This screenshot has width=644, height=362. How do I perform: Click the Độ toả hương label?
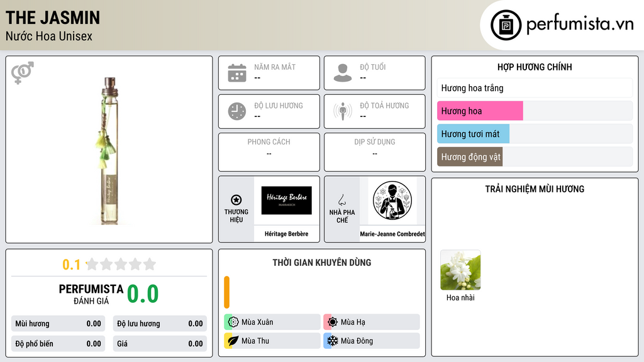pos(384,106)
